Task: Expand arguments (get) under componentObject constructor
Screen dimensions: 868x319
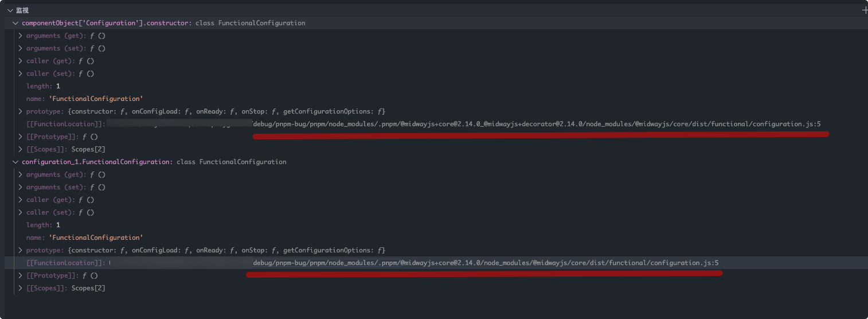Action: click(21, 36)
